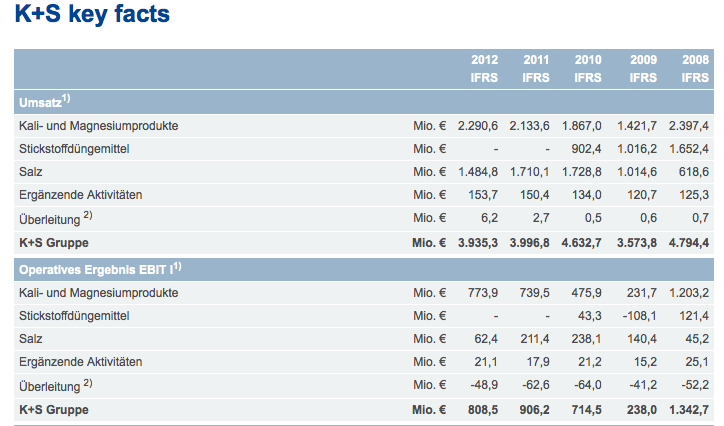Click the value 150,4
Screen dimensions: 724x426
pos(535,195)
